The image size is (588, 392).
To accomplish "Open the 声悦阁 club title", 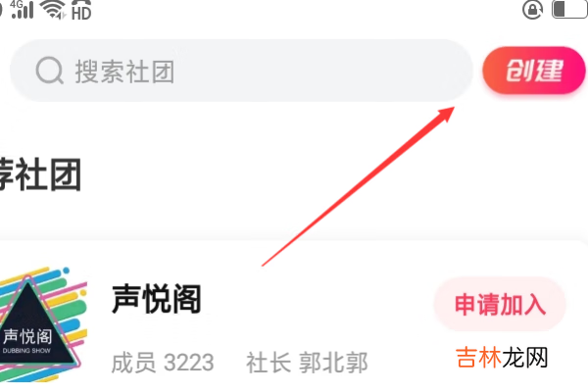I will pos(157,299).
